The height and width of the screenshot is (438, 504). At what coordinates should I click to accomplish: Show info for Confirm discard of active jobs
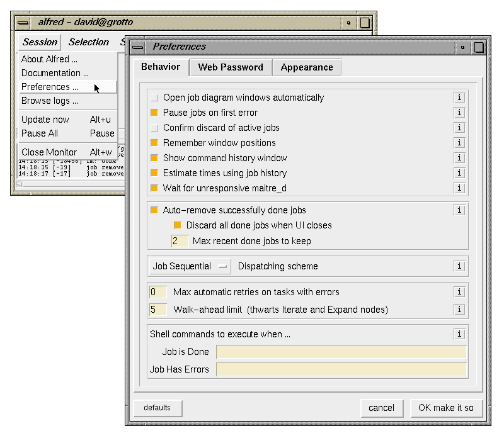tap(459, 128)
